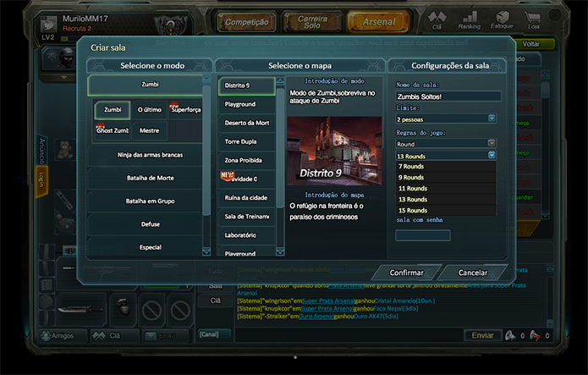Collapse the 13 Rounds dropdown arrow
Image resolution: width=588 pixels, height=375 pixels.
click(492, 156)
